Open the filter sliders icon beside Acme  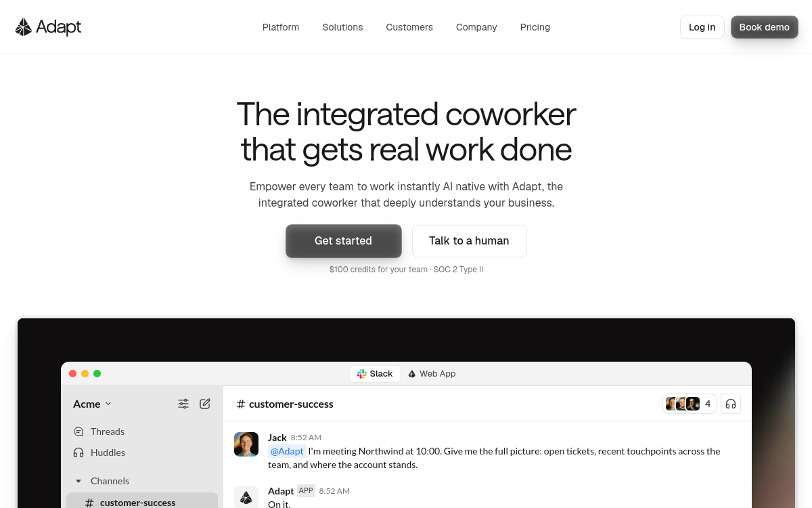tap(183, 404)
